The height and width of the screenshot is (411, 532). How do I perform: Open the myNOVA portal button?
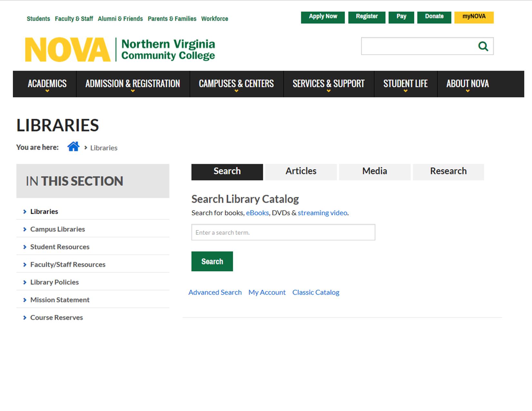pos(474,17)
